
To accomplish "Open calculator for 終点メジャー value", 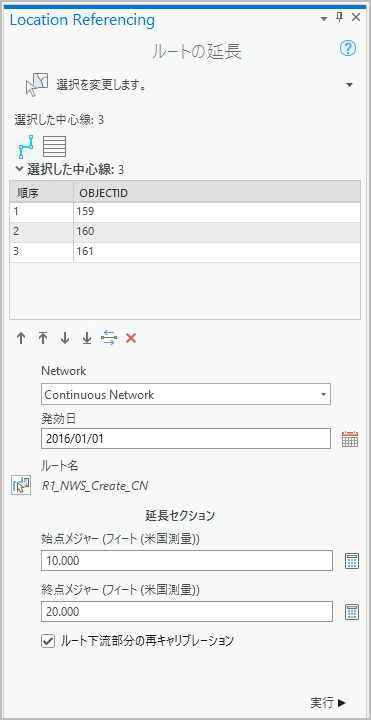I will pos(352,612).
